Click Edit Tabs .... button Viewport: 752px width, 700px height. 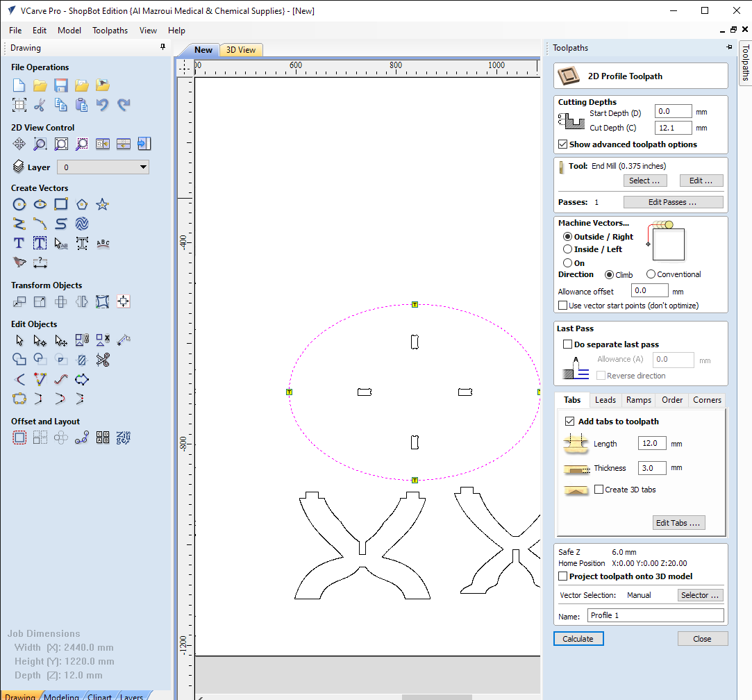(678, 523)
